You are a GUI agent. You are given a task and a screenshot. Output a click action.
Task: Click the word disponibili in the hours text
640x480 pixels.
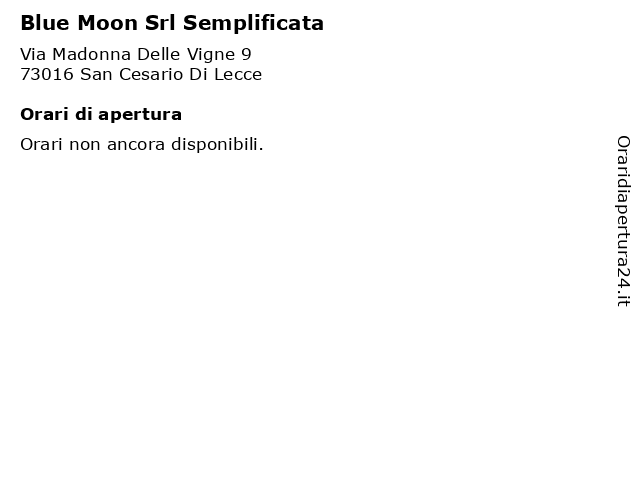pos(217,144)
